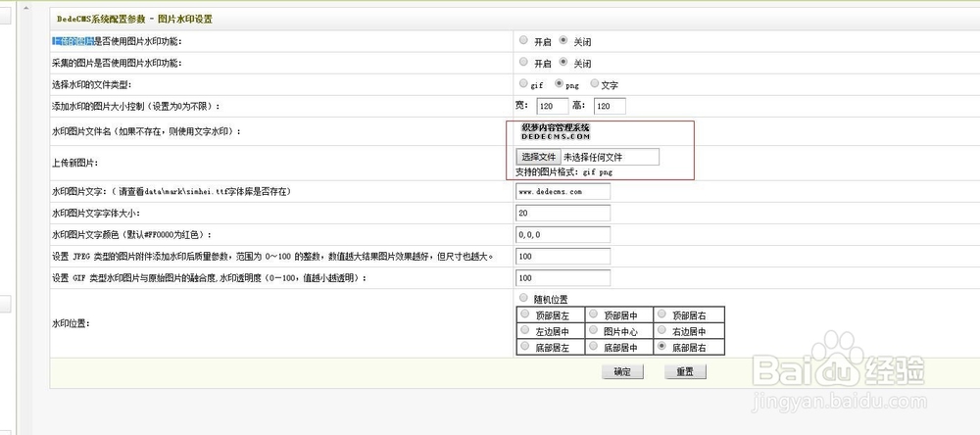Screen dimensions: 980x435
Task: Click the 重置 reset button
Action: [685, 372]
